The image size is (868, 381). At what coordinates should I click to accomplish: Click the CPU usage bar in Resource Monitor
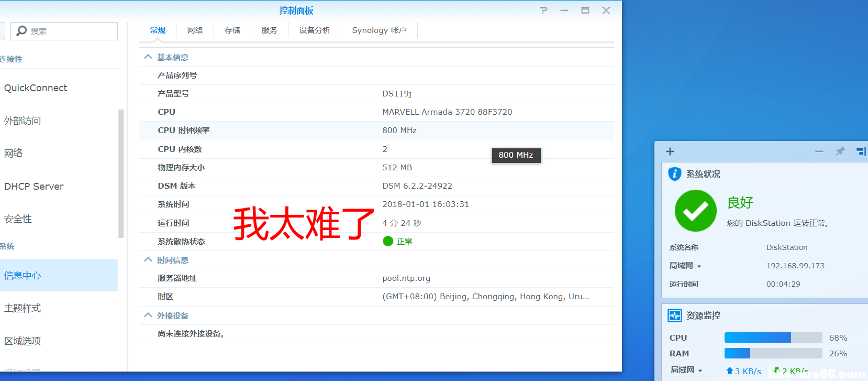pos(773,338)
